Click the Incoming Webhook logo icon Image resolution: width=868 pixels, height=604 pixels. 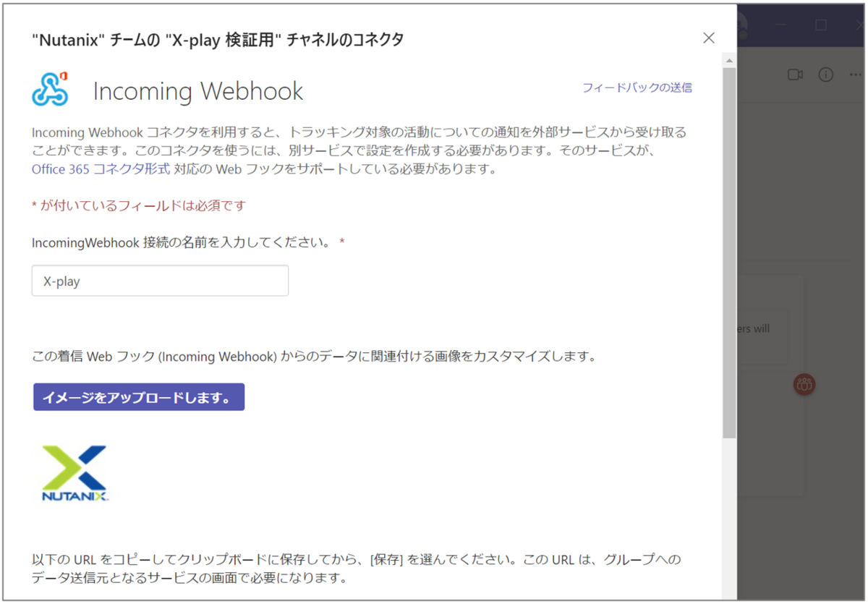pyautogui.click(x=50, y=89)
